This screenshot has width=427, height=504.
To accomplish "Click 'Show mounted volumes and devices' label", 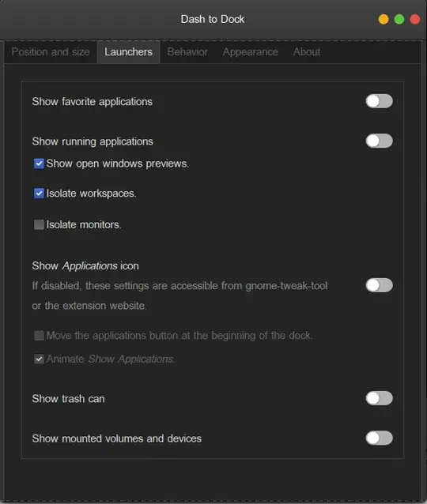I will coord(117,438).
